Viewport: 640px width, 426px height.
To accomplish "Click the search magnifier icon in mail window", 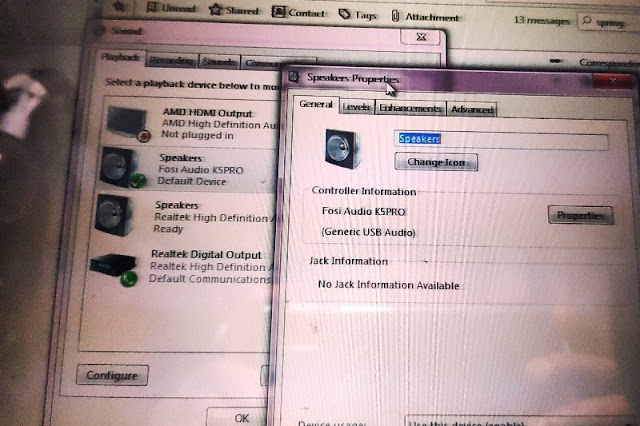I will [587, 20].
